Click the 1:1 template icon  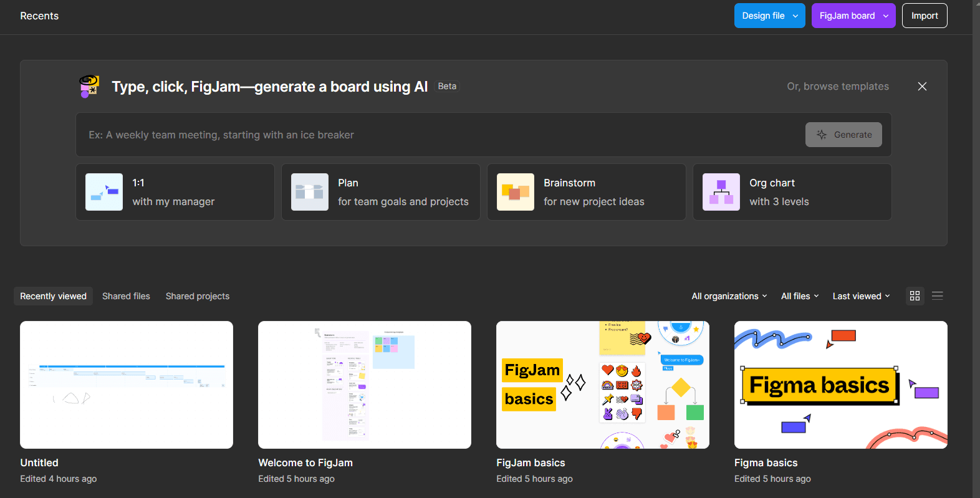[x=104, y=192]
